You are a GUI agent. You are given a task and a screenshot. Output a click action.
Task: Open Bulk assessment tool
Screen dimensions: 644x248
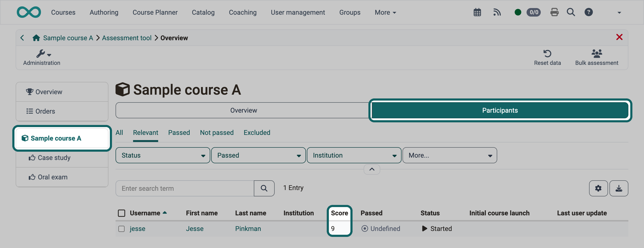(x=596, y=58)
